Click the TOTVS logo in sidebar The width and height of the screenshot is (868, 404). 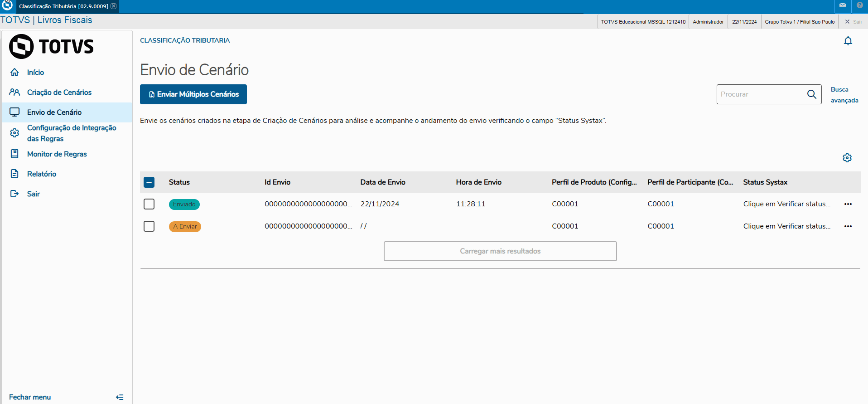(x=51, y=46)
